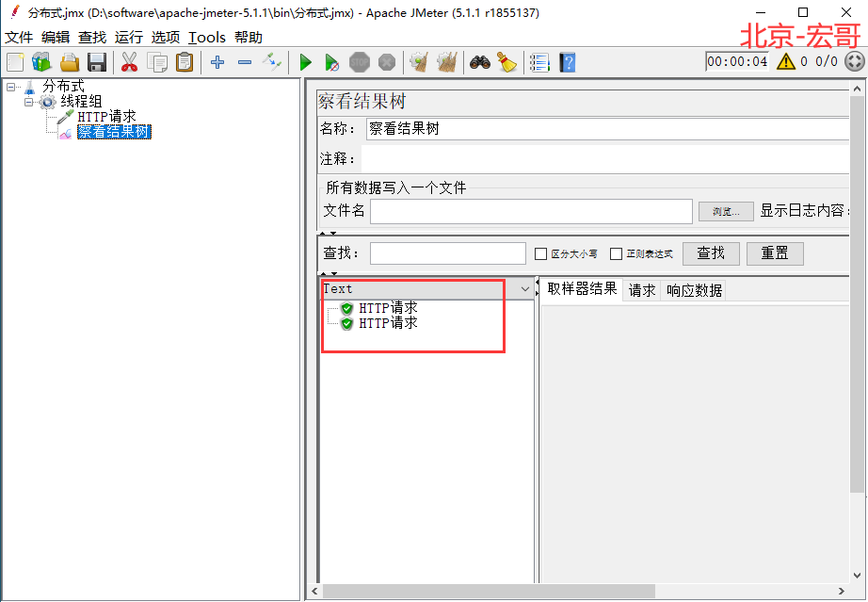
Task: Select 察看结果树 listener in tree
Action: click(x=114, y=132)
